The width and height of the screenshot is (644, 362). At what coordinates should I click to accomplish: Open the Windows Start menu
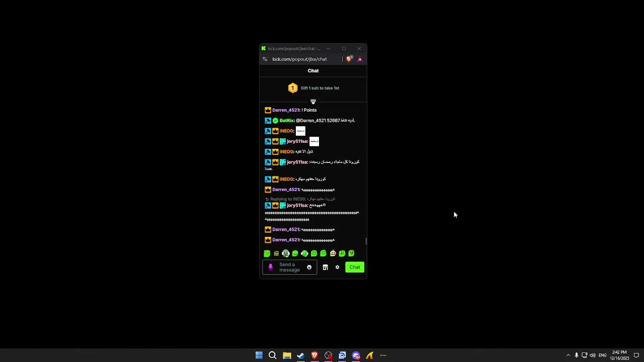click(259, 355)
